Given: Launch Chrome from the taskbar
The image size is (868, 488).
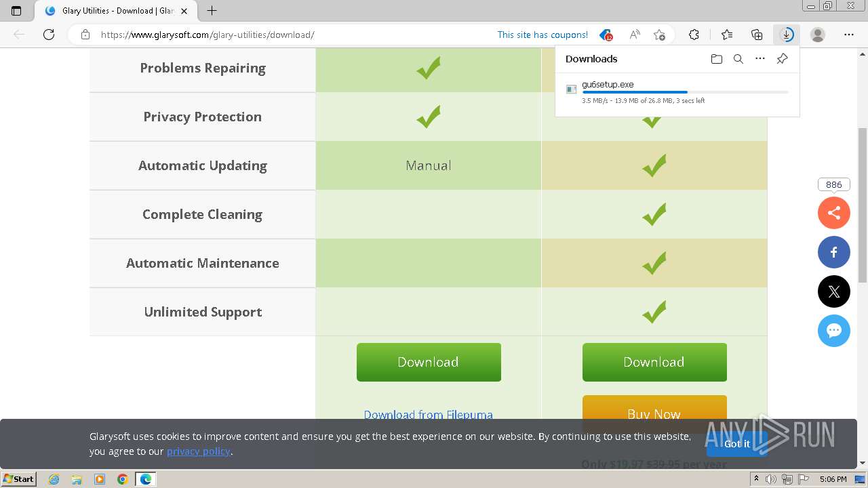Looking at the screenshot, I should click(123, 479).
